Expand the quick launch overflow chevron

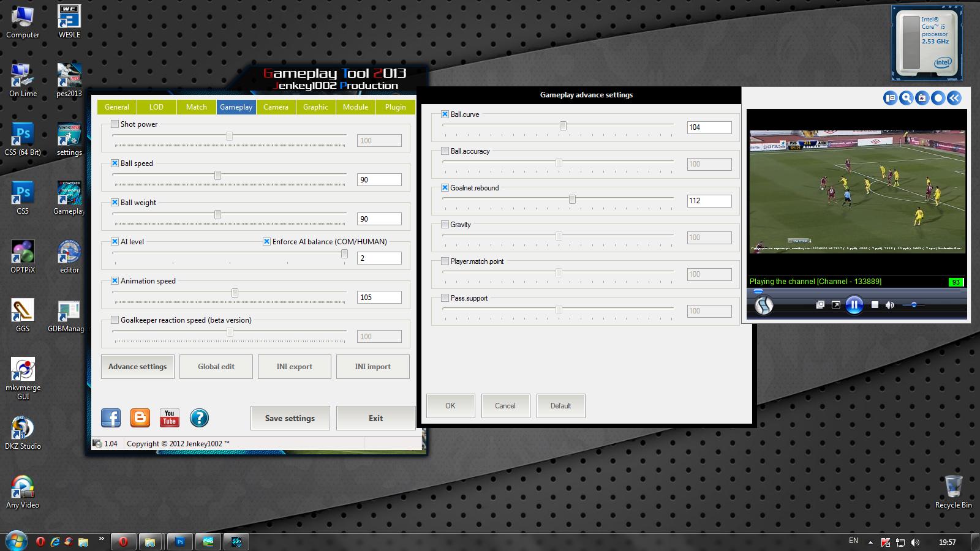coord(101,539)
